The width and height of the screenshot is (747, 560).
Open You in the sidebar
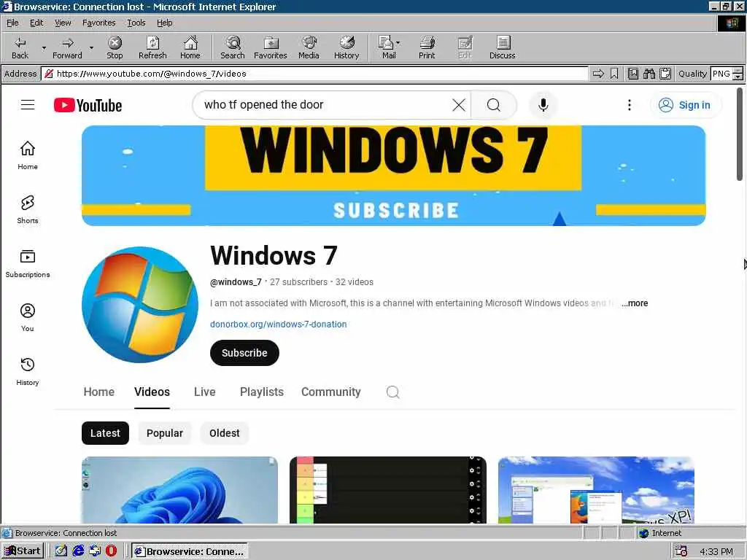pos(28,317)
